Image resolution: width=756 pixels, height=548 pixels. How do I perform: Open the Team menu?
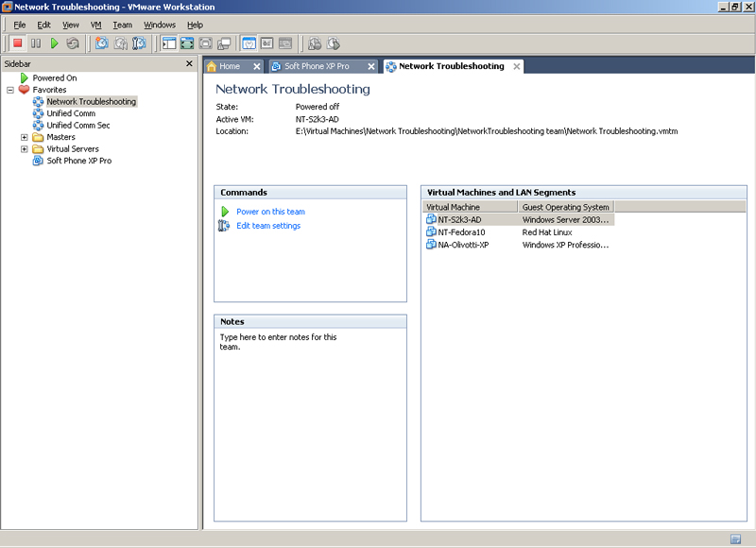click(123, 25)
